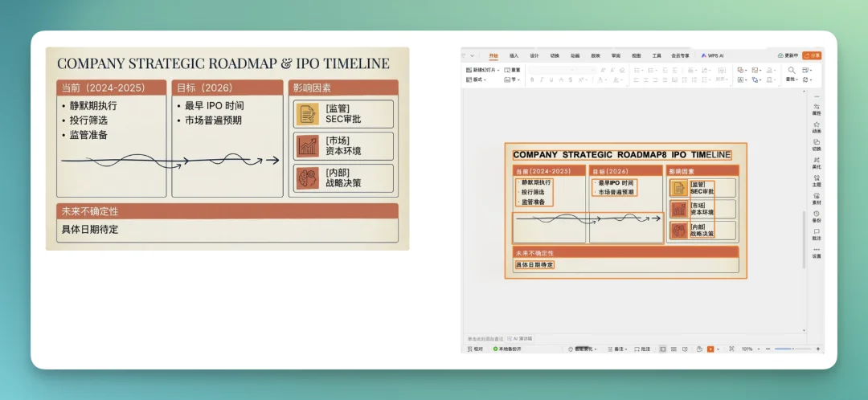Select SEC审批 text in WPS slide

coord(702,191)
